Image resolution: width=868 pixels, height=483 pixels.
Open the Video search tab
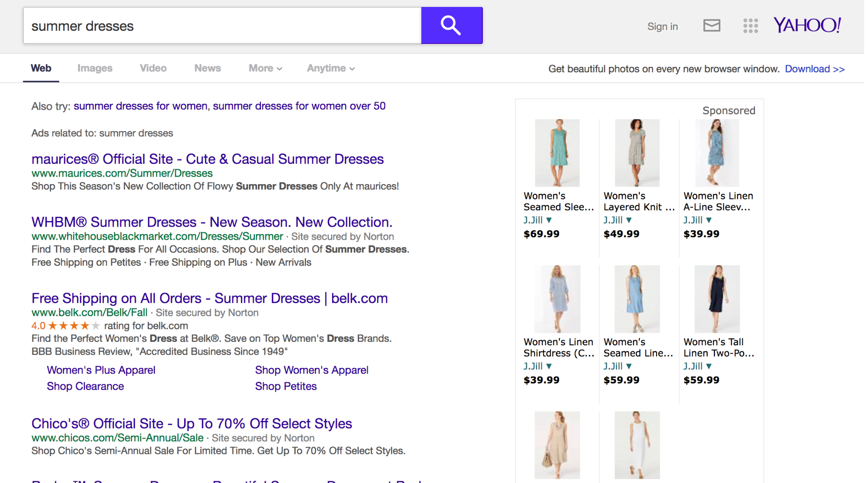pos(153,68)
